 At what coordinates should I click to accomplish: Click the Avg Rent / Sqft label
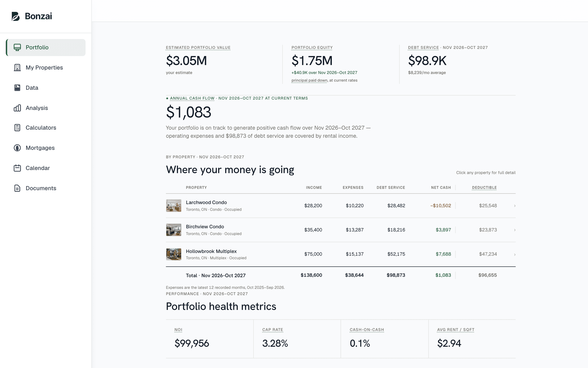(x=455, y=330)
